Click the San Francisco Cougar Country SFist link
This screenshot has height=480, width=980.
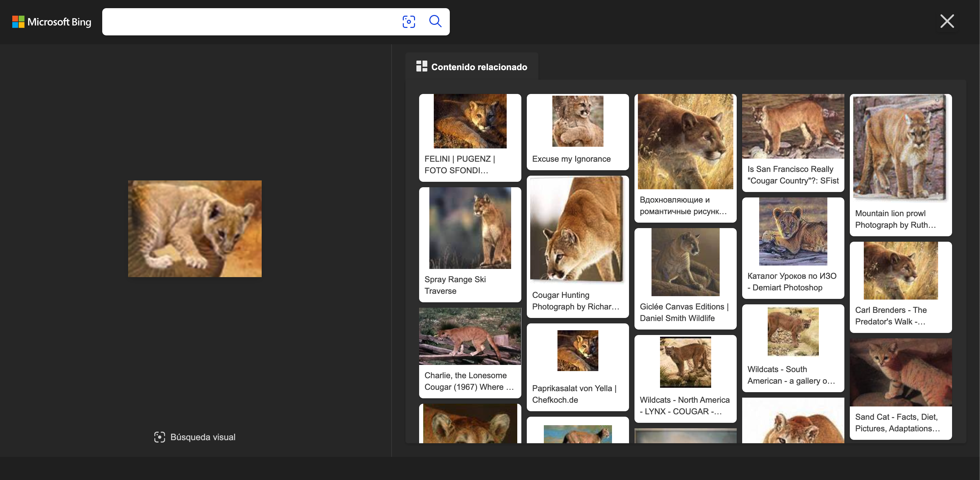click(793, 175)
